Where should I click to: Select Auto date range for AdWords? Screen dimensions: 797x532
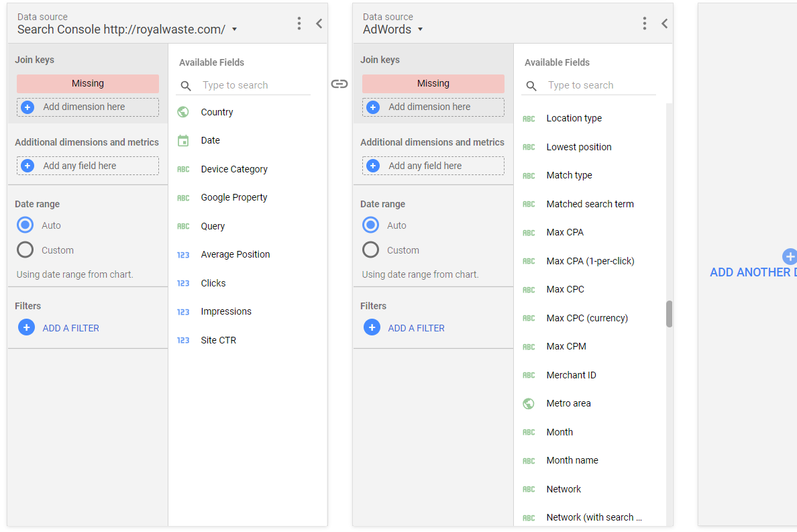370,225
